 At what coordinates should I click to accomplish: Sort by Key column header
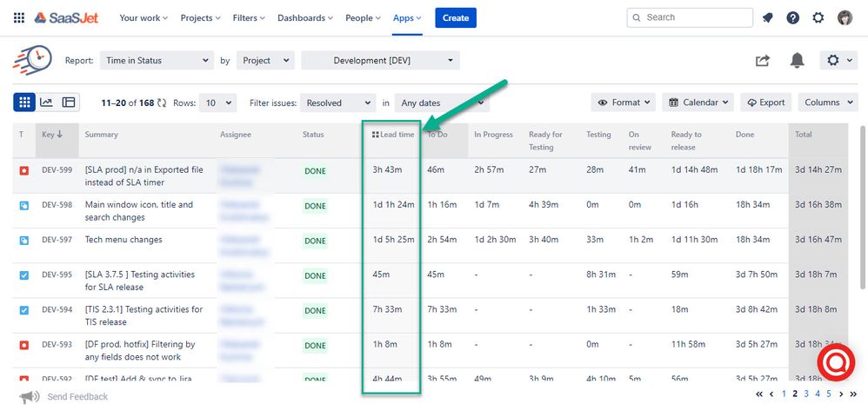pos(57,141)
